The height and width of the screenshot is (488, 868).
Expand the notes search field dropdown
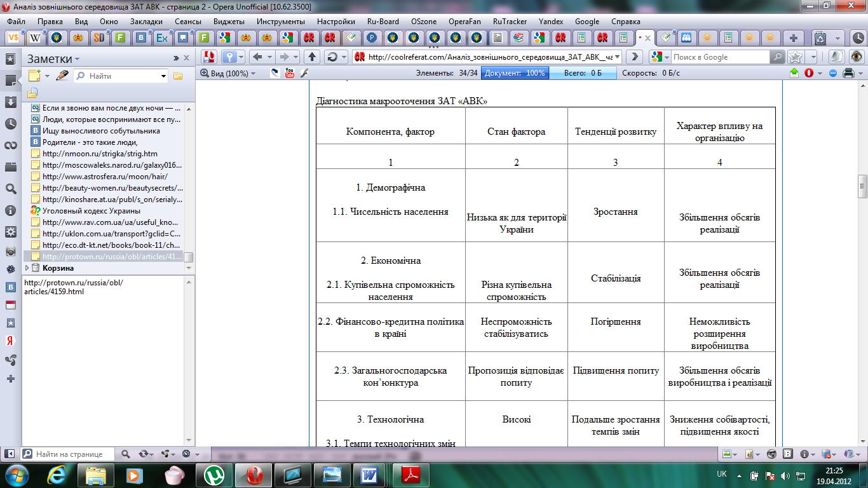163,76
